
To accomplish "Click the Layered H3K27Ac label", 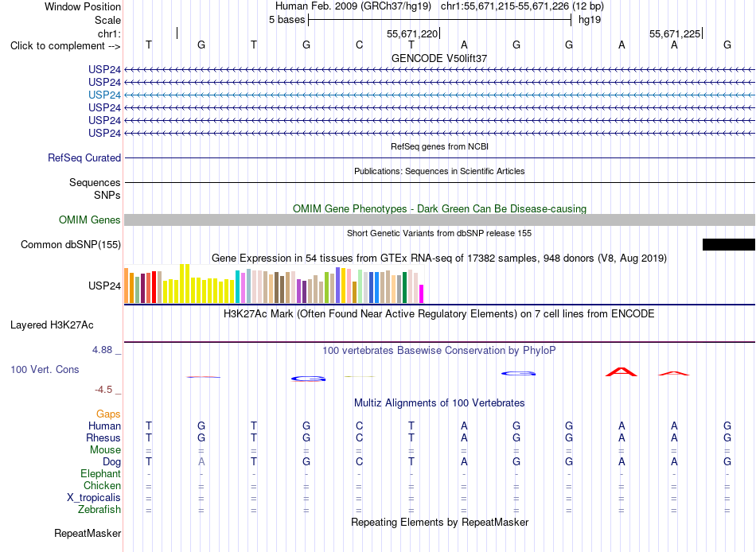I will pyautogui.click(x=52, y=325).
